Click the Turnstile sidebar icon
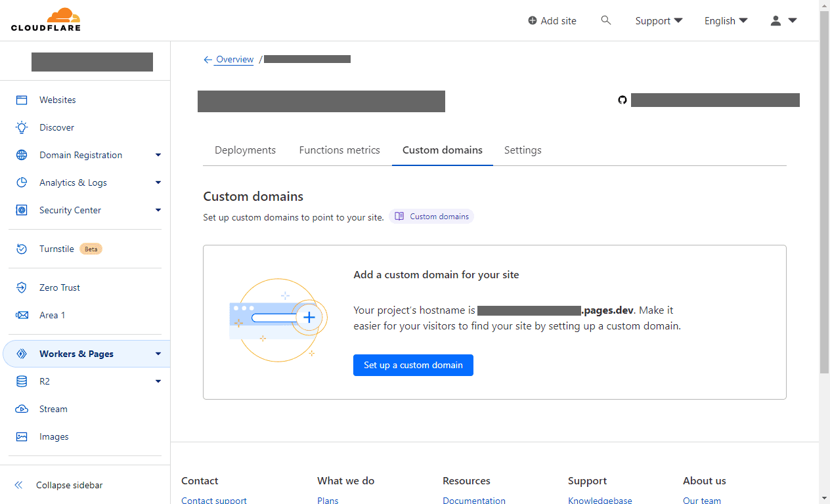The width and height of the screenshot is (830, 504). click(22, 249)
